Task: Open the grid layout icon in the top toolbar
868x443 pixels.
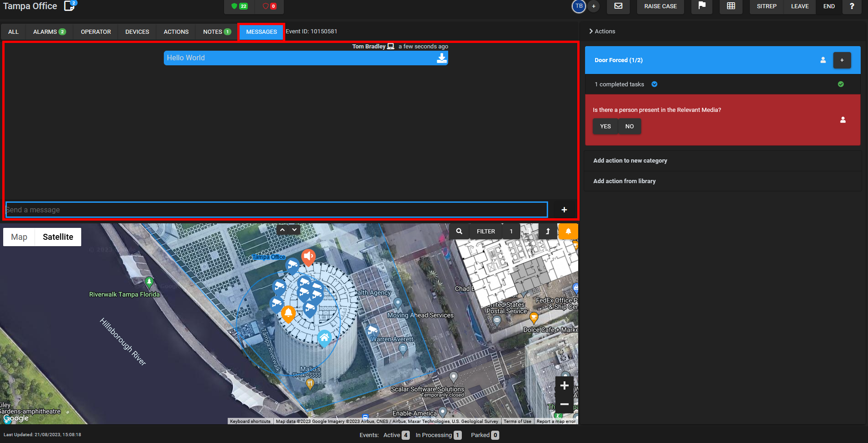Action: tap(731, 6)
